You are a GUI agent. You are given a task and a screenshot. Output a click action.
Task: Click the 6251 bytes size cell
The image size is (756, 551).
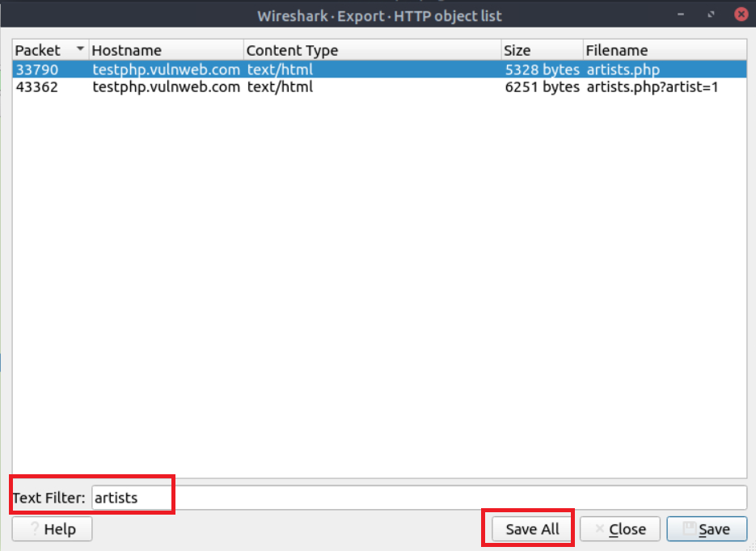pos(542,86)
